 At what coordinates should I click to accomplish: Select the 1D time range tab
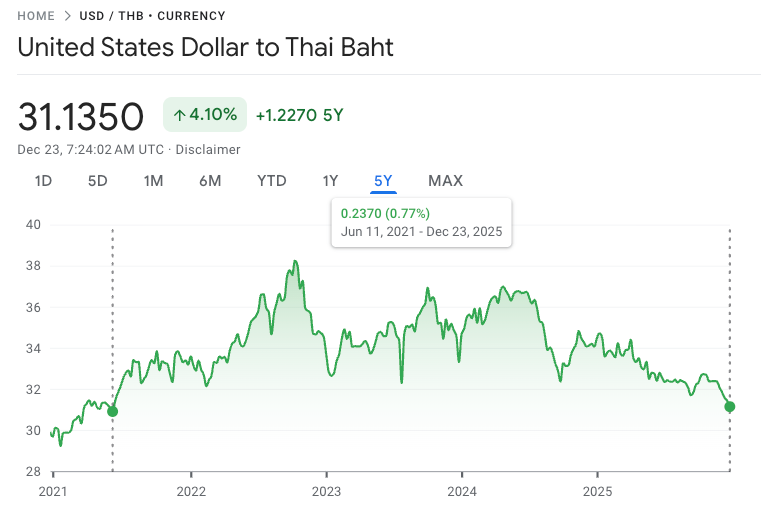[x=43, y=181]
